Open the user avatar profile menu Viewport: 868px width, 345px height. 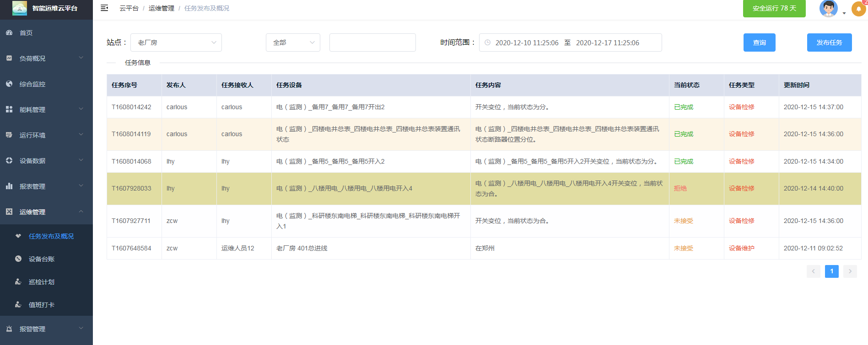(828, 9)
